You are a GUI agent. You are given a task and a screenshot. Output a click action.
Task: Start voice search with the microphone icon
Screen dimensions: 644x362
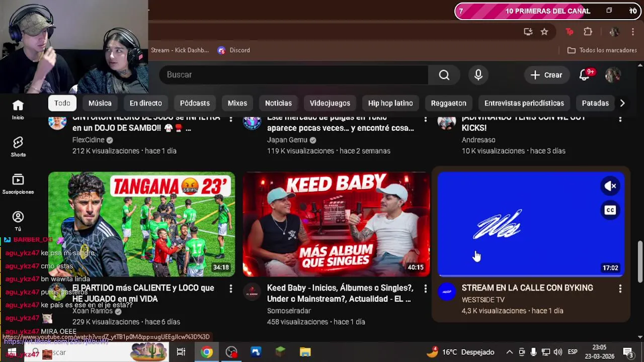[478, 75]
